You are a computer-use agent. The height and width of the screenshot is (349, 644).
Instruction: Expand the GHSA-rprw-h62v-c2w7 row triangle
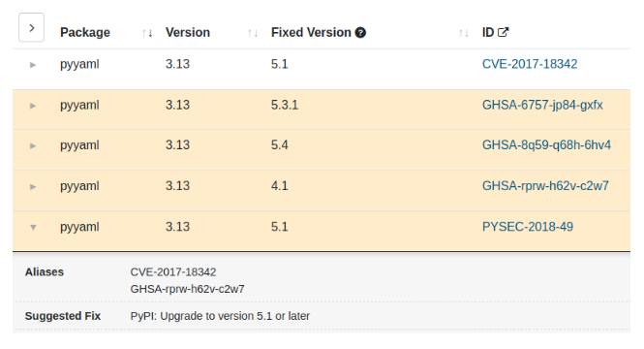pos(33,187)
